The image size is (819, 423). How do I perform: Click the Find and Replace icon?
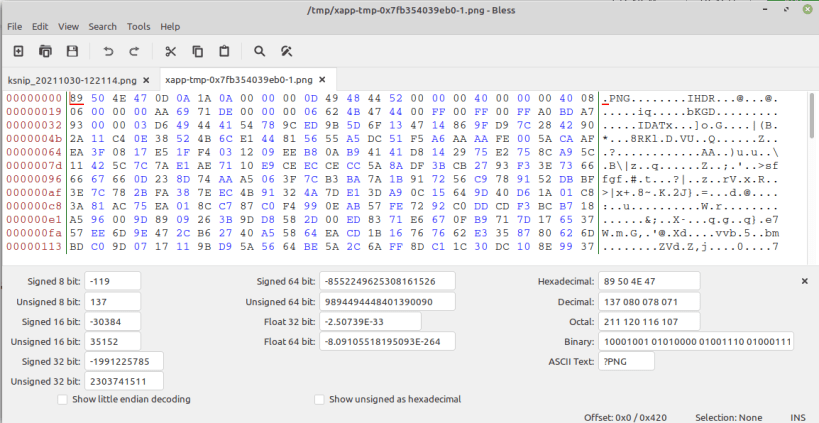point(286,51)
